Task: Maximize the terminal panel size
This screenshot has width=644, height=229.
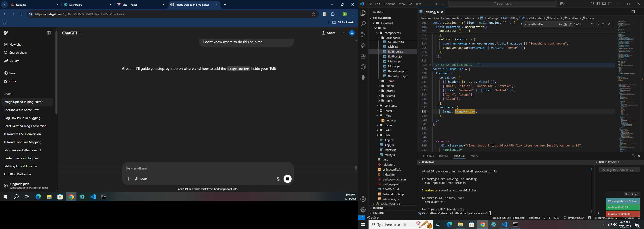Action: click(633, 156)
